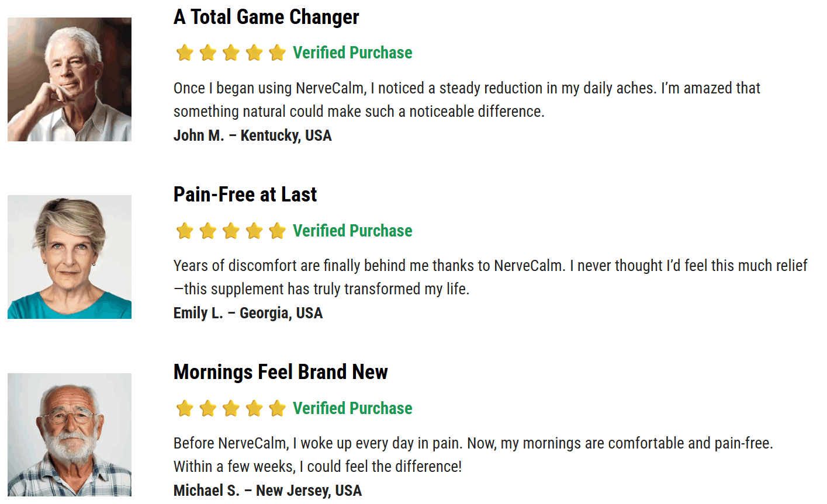Click the fifth star of Michael S.'s review
Screen dimensions: 827x504
pos(277,408)
